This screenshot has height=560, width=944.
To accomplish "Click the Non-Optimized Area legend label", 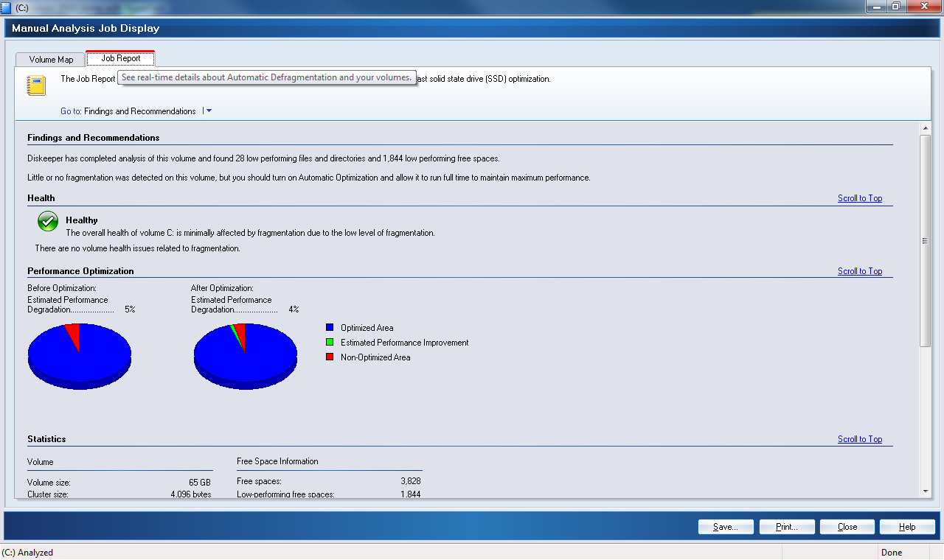I will click(x=375, y=357).
